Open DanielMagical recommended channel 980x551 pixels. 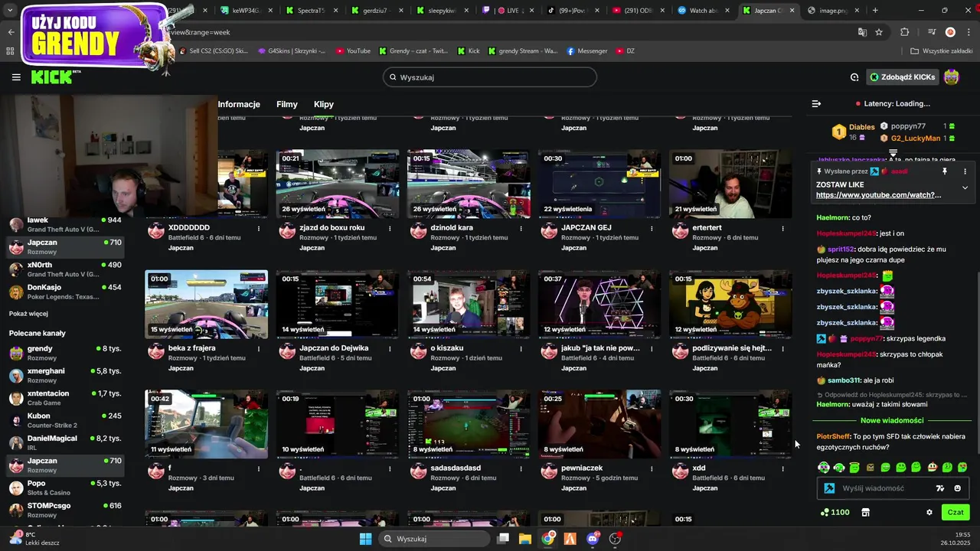(x=65, y=442)
